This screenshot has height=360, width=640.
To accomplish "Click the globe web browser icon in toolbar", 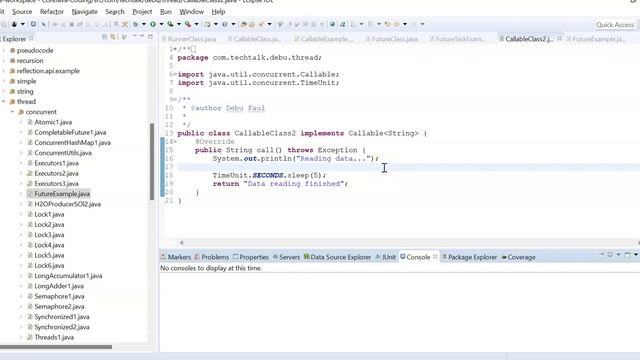I will [x=332, y=24].
